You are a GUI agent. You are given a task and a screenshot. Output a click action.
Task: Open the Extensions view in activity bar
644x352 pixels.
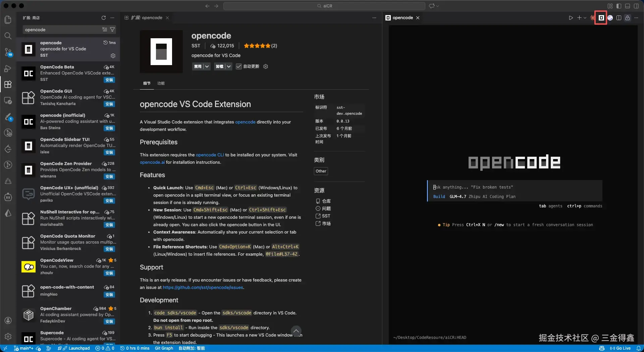(8, 84)
